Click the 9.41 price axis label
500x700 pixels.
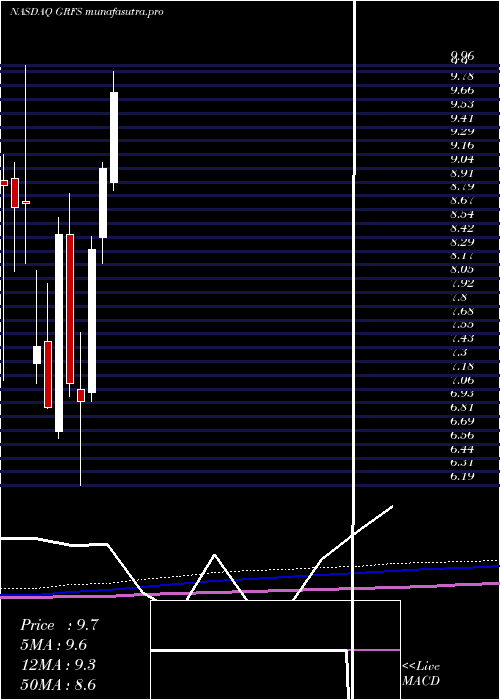coord(462,118)
